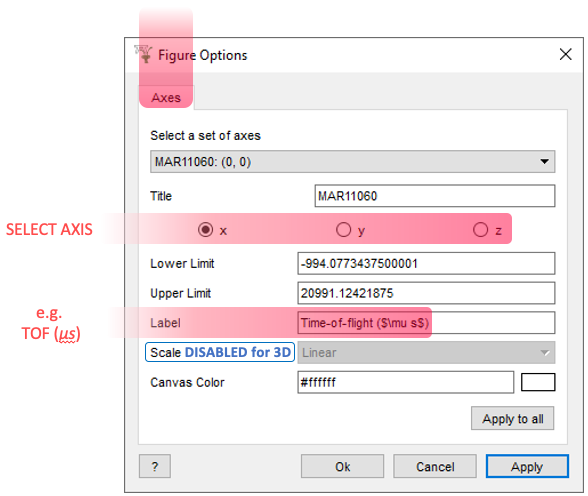Click the 'Title' label text
588x496 pixels.
pyautogui.click(x=161, y=196)
